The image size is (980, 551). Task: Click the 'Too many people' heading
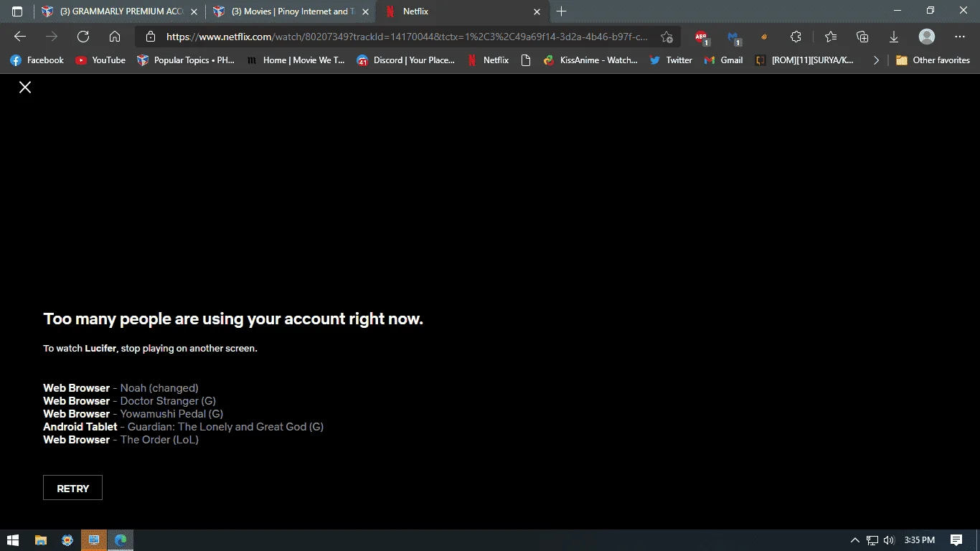233,319
